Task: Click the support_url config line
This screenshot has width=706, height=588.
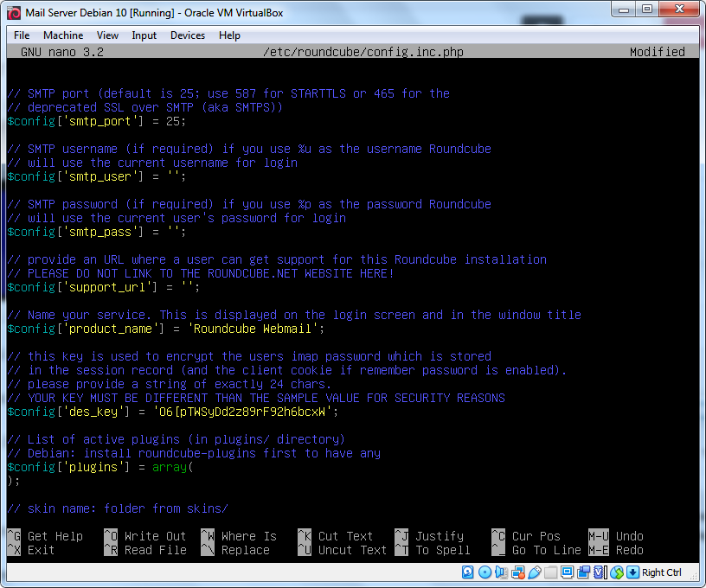Action: coord(104,287)
